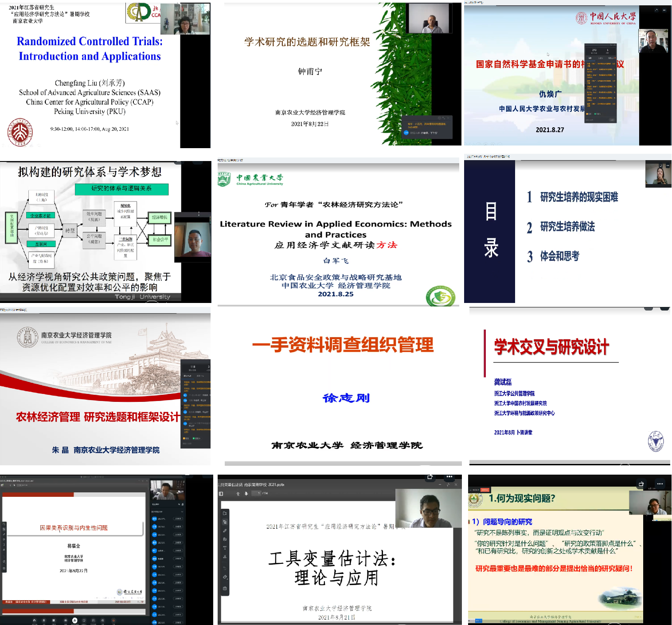
Task: Click the toolbox icon at bottom of 工具变量估计法 toolbar
Action: 225,589
